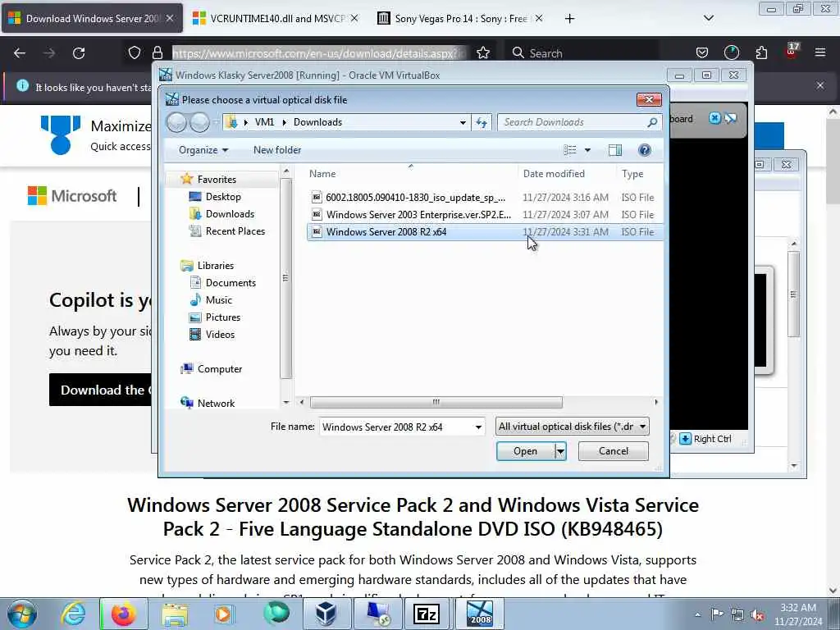Viewport: 840px width, 630px height.
Task: Open VirtualBox cube icon on taskbar
Action: (x=326, y=614)
